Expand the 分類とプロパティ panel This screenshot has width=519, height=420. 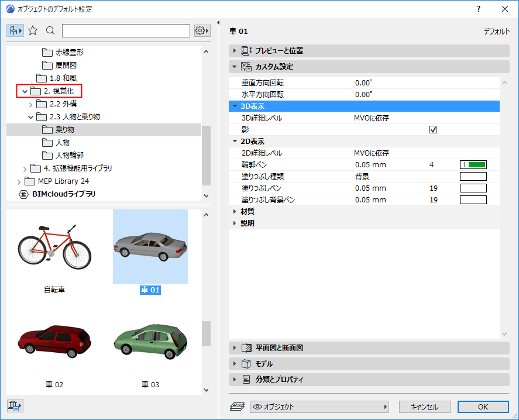235,379
